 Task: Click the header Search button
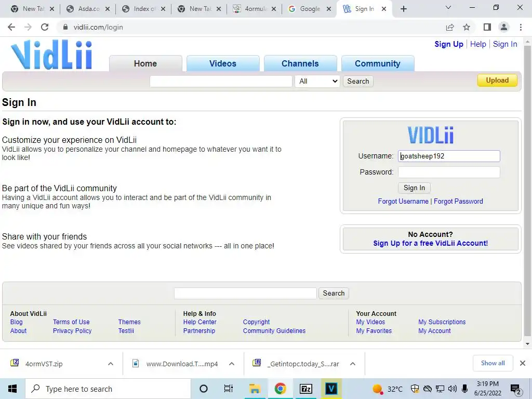(x=358, y=81)
